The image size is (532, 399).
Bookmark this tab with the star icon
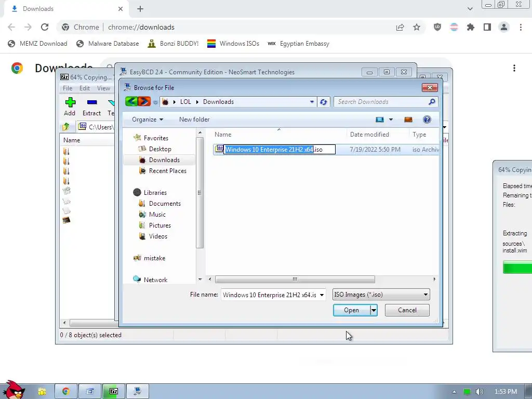coord(417,27)
